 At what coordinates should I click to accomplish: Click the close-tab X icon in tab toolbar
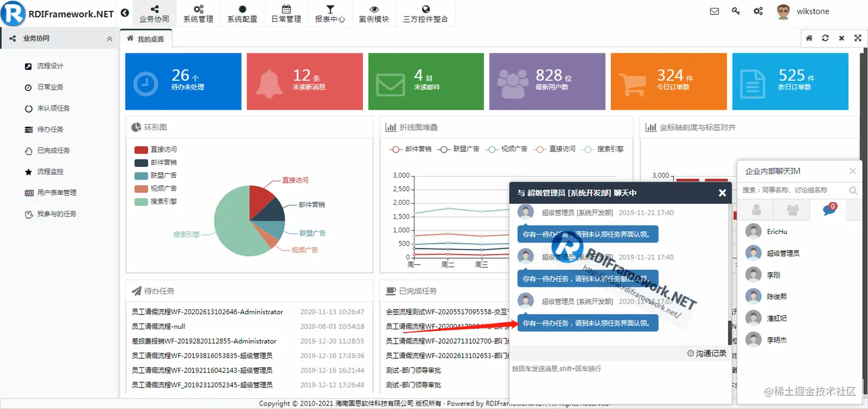[x=842, y=38]
